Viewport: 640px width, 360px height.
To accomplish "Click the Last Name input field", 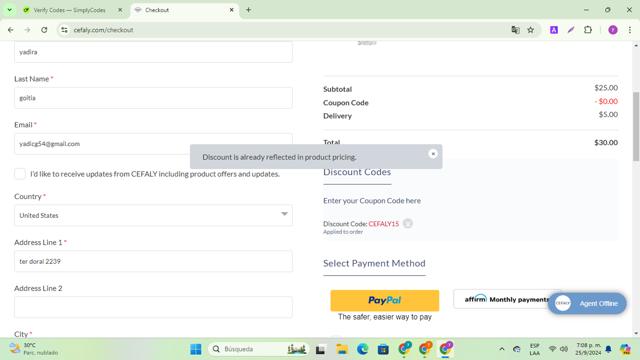I will 153,98.
